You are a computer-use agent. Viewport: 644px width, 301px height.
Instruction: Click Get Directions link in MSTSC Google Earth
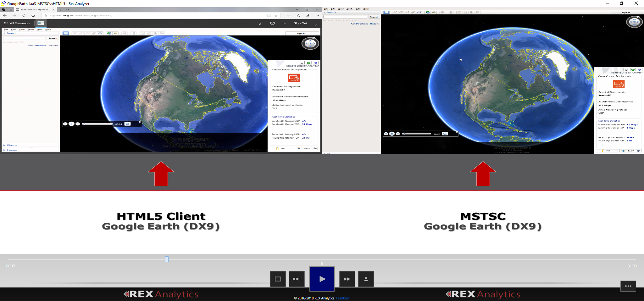pos(359,24)
